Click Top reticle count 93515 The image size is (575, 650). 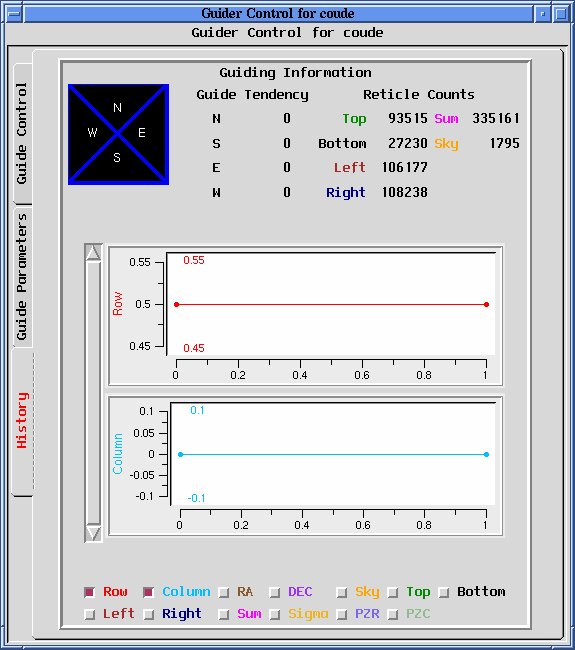pyautogui.click(x=408, y=119)
